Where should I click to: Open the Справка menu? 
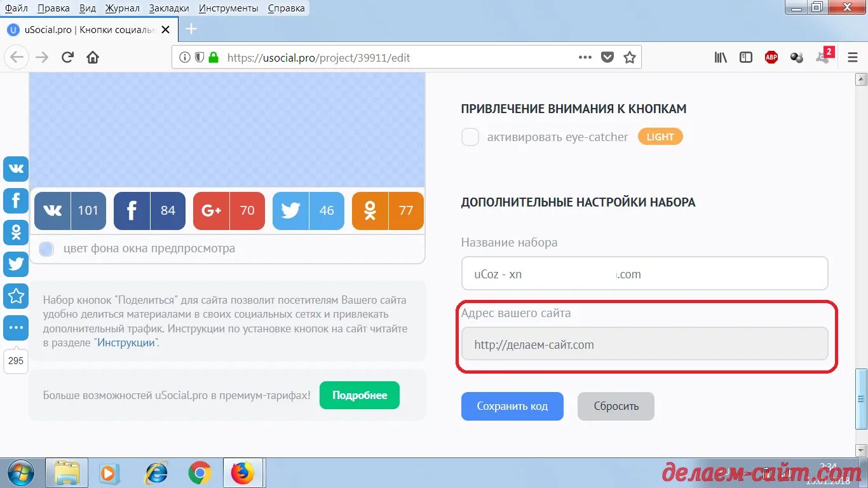[x=286, y=8]
